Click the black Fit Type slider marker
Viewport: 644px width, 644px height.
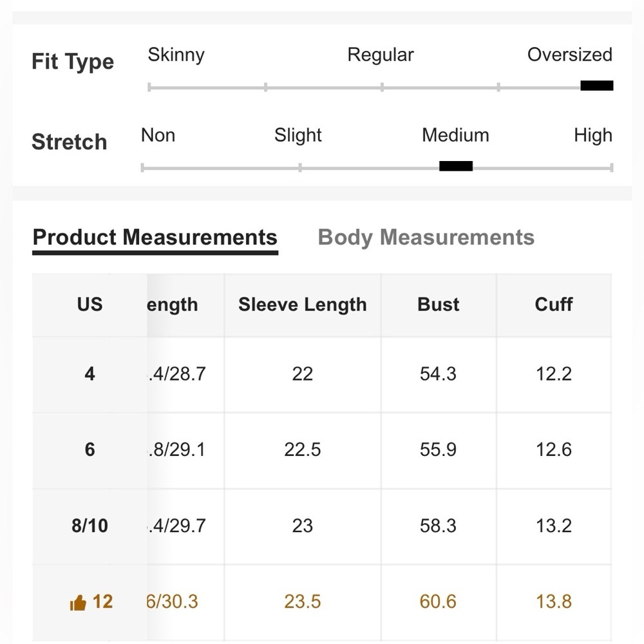(x=596, y=86)
